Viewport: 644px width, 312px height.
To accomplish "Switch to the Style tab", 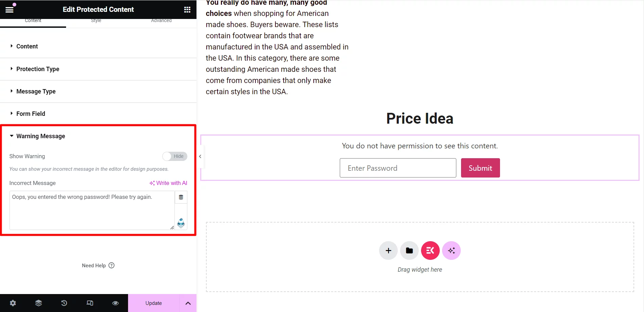I will point(96,21).
